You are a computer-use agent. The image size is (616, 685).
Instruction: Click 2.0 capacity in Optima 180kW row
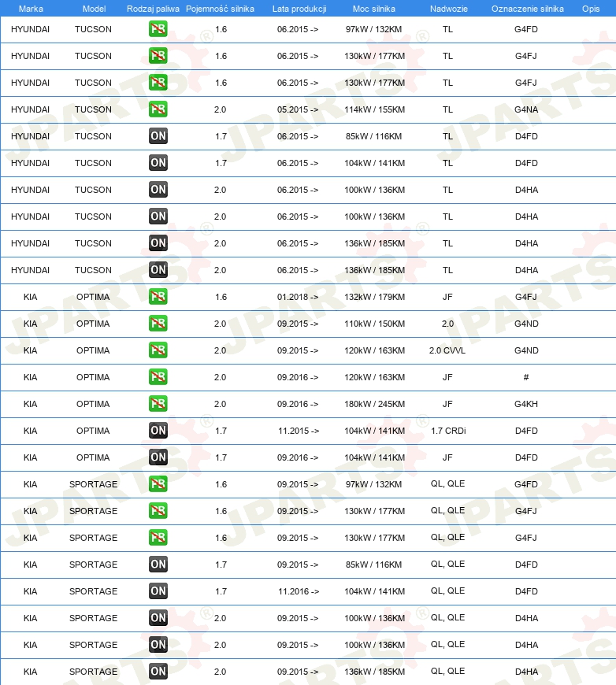tap(220, 404)
